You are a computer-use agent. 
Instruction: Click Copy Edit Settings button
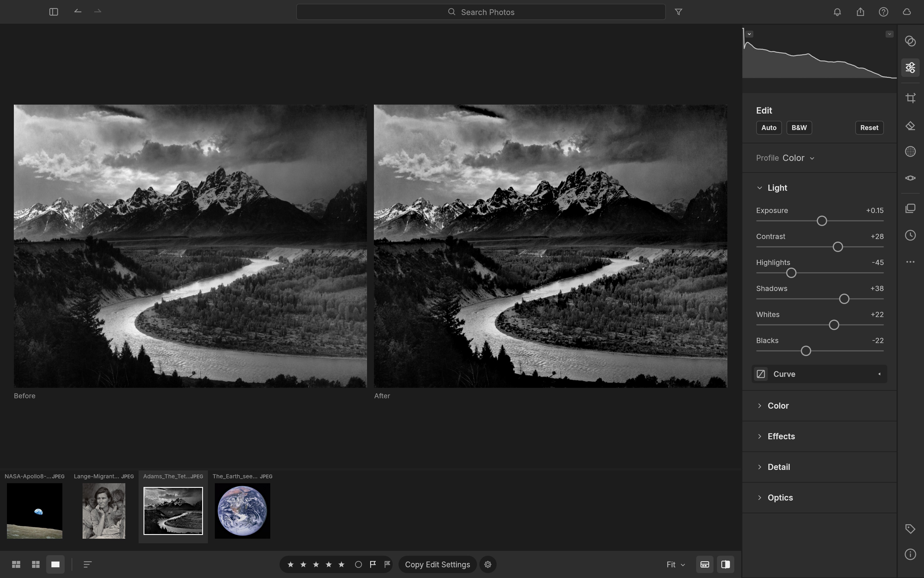point(437,564)
